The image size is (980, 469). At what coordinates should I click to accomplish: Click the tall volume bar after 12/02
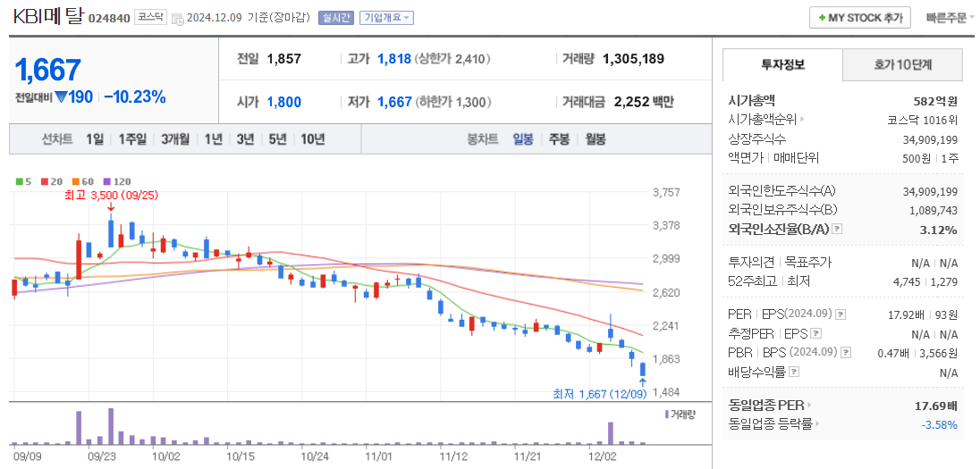611,433
